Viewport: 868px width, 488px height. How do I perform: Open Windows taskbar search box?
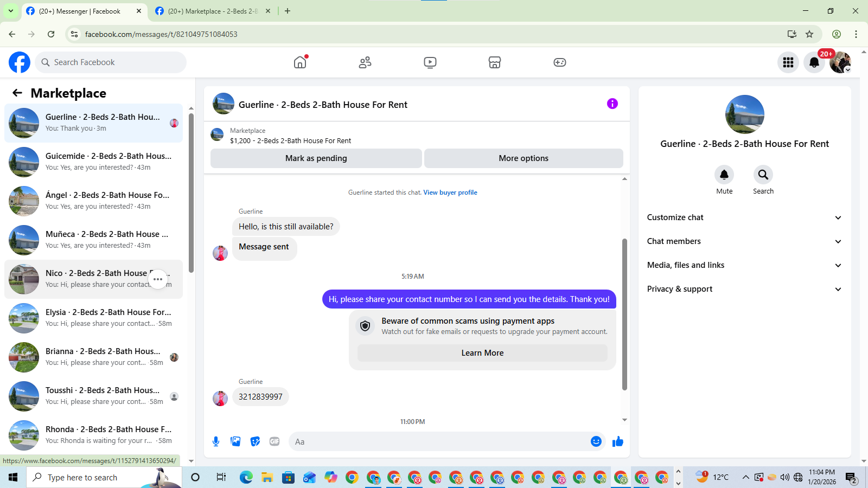pyautogui.click(x=104, y=477)
